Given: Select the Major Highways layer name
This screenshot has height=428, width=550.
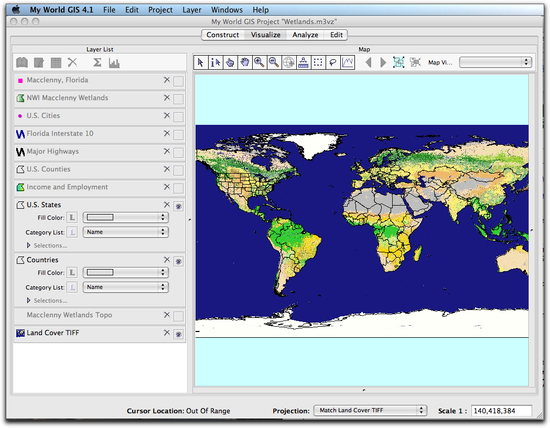Looking at the screenshot, I should tap(53, 151).
